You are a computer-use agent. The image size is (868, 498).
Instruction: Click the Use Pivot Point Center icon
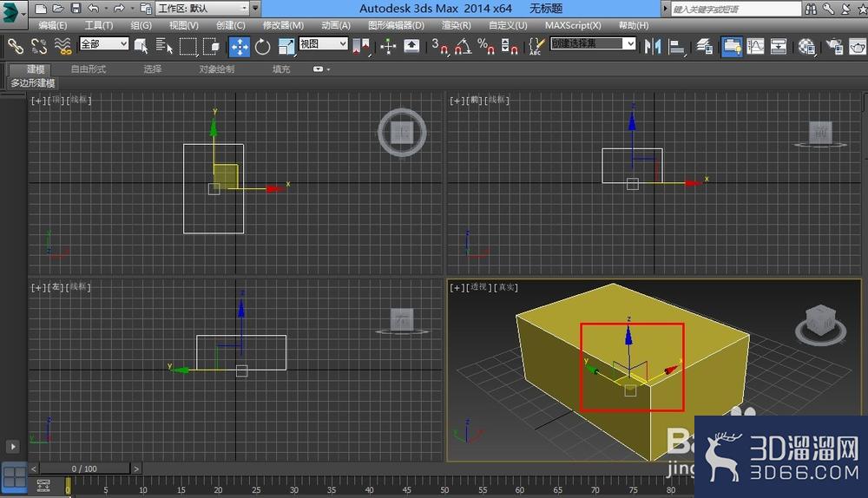pyautogui.click(x=361, y=47)
